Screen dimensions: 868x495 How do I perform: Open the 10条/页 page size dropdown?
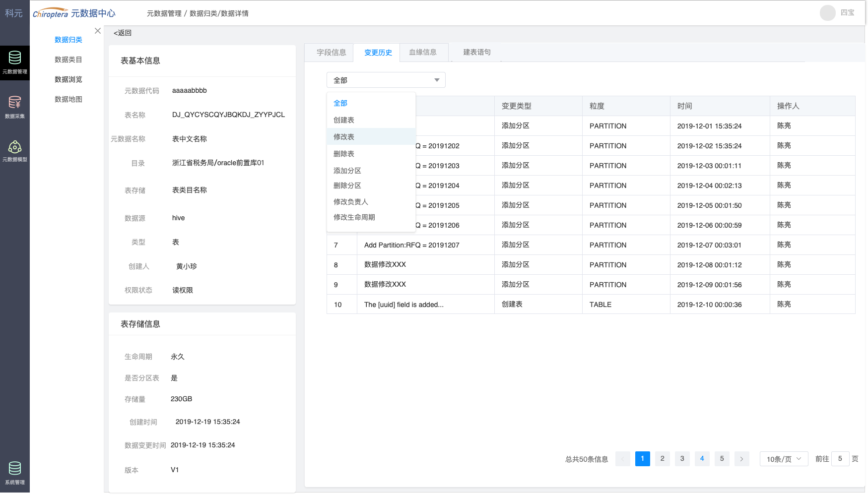click(784, 459)
